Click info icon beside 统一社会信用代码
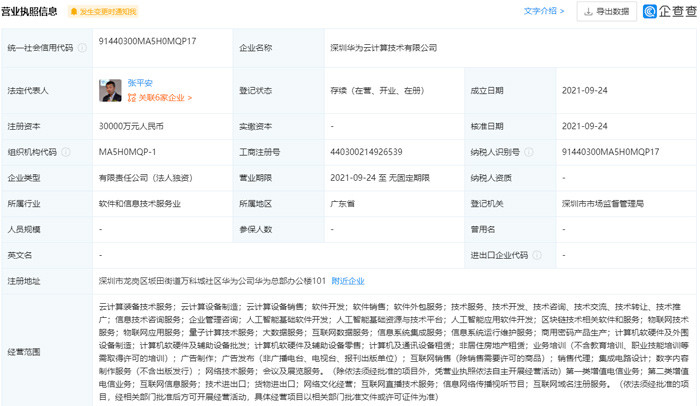The height and width of the screenshot is (406, 700). [x=83, y=48]
